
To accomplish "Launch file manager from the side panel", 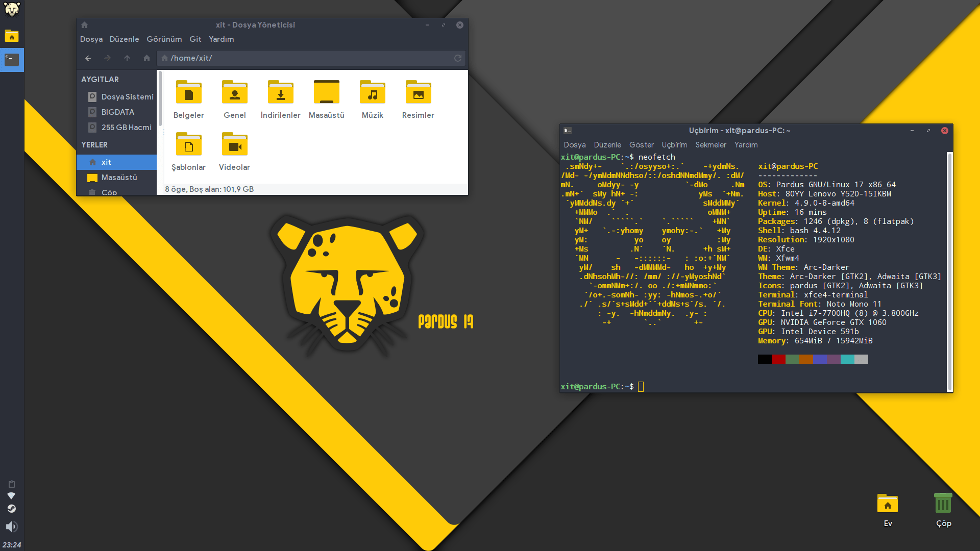I will 12,36.
